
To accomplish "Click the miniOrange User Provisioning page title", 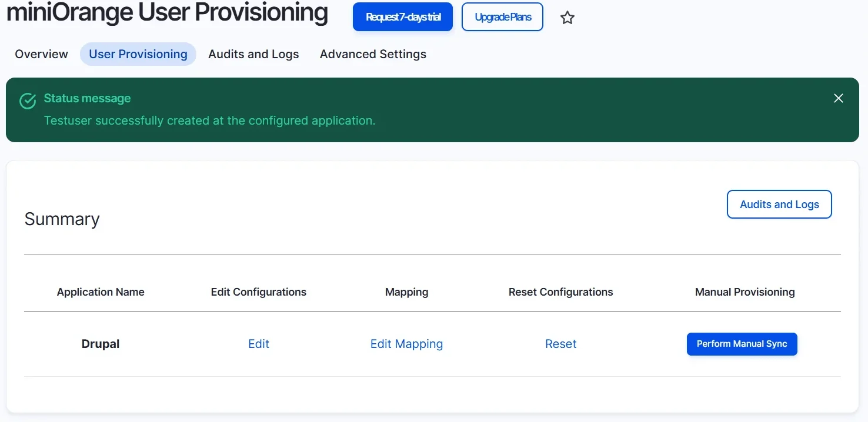I will pyautogui.click(x=167, y=13).
